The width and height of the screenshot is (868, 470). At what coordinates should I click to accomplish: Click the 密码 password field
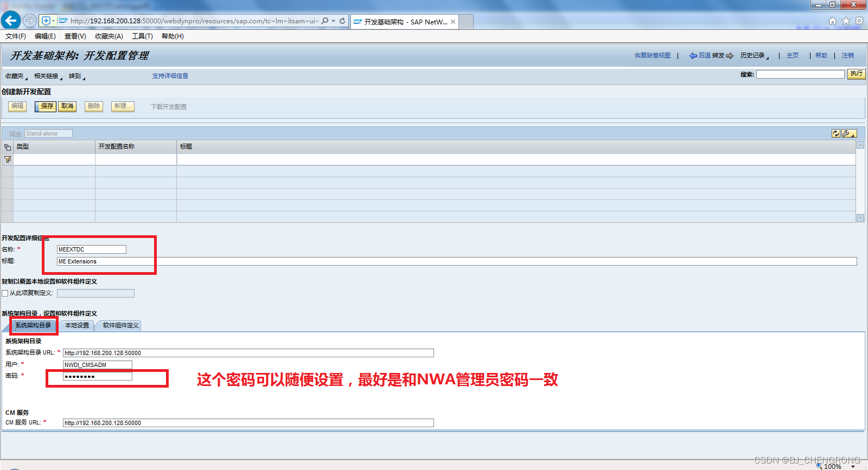98,376
